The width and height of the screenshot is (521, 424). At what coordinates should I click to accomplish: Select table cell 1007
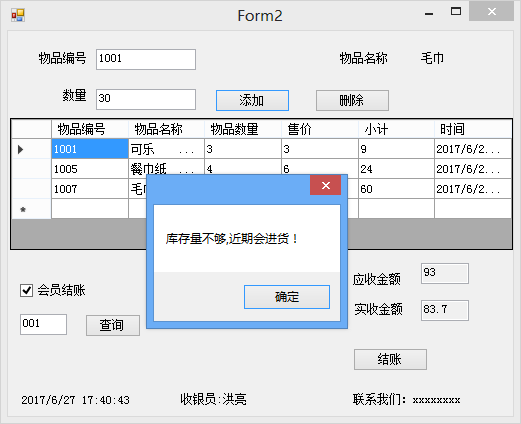pyautogui.click(x=90, y=189)
